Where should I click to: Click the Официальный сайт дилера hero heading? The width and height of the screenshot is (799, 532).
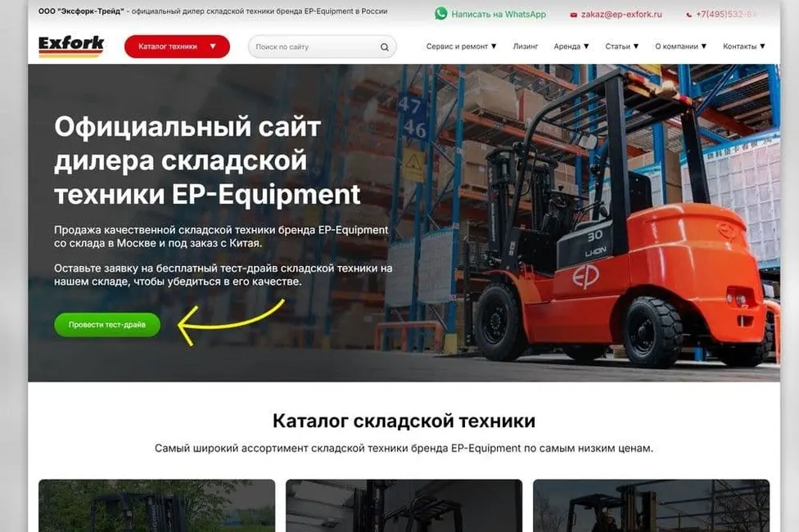point(207,160)
